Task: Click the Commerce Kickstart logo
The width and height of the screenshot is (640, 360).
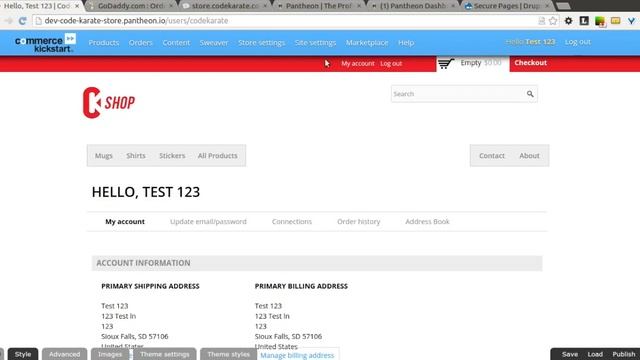Action: point(45,43)
